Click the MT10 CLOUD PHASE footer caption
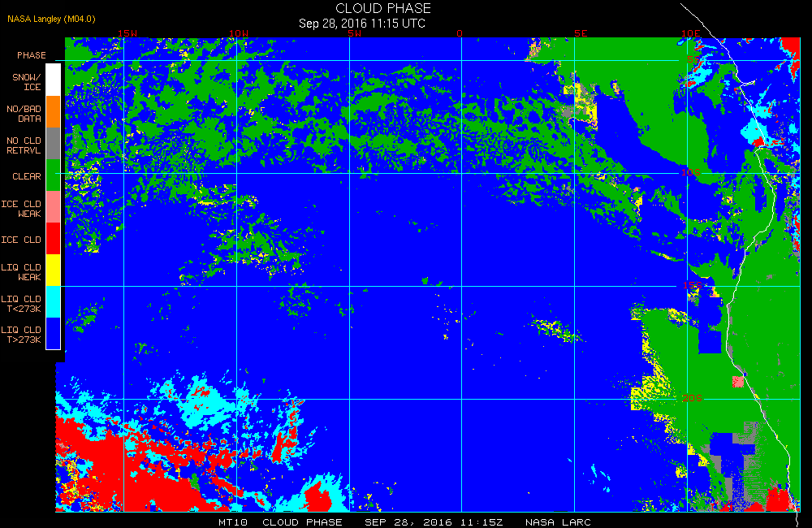This screenshot has height=528, width=812. [280, 522]
